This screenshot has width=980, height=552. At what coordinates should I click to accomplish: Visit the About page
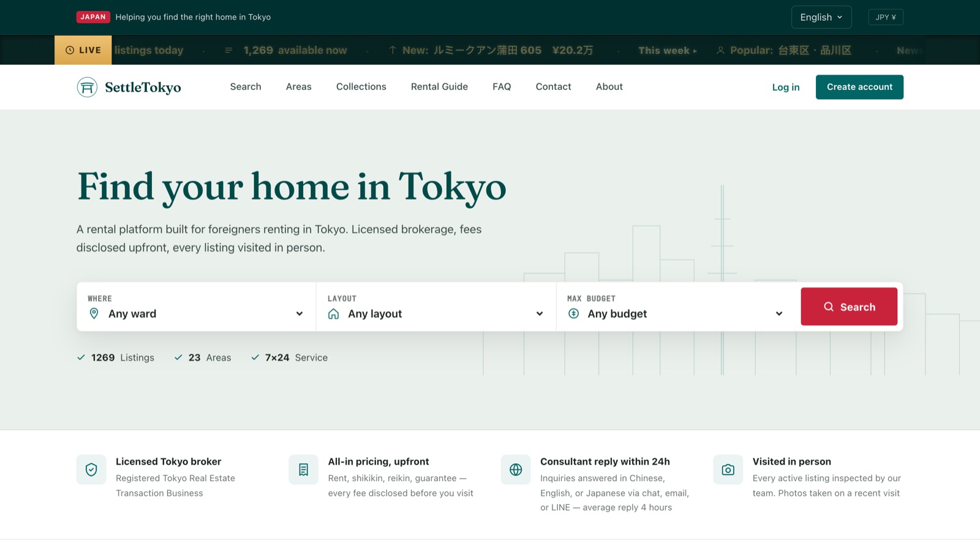pyautogui.click(x=609, y=87)
